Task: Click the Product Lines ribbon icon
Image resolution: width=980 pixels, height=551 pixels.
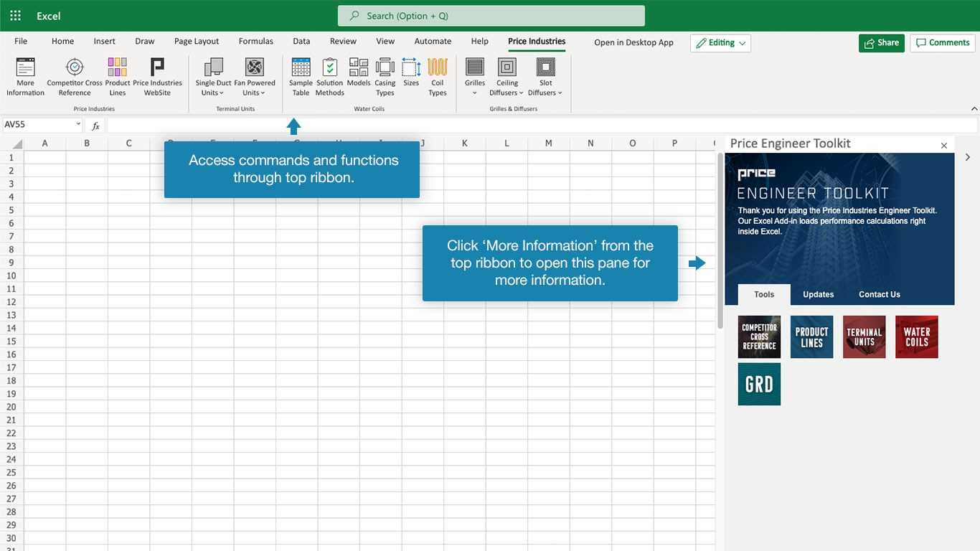Action: pyautogui.click(x=118, y=77)
